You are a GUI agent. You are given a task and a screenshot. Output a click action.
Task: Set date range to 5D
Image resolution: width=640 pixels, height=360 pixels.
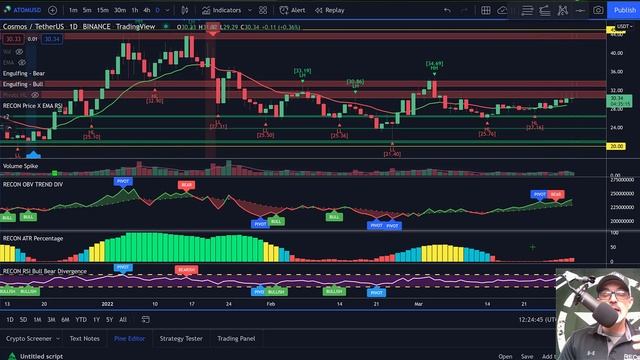[24, 320]
